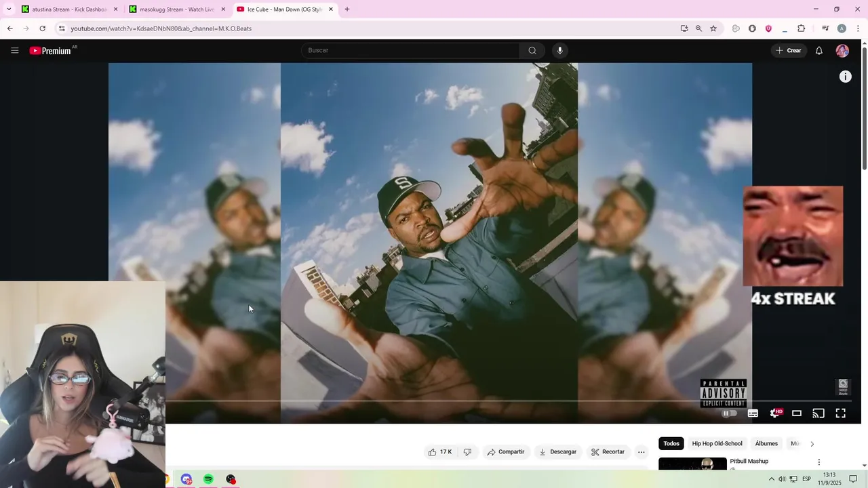The image size is (868, 488).
Task: Open the Chrome profile avatar
Action: [842, 28]
